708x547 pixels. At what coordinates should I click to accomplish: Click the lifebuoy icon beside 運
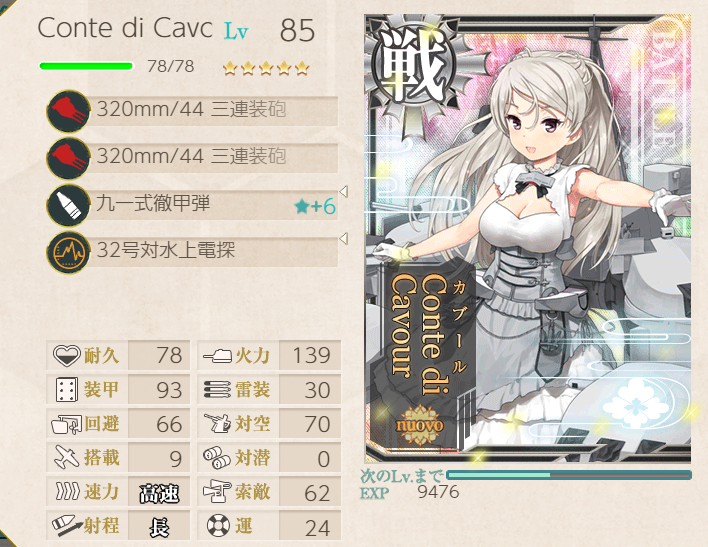218,526
